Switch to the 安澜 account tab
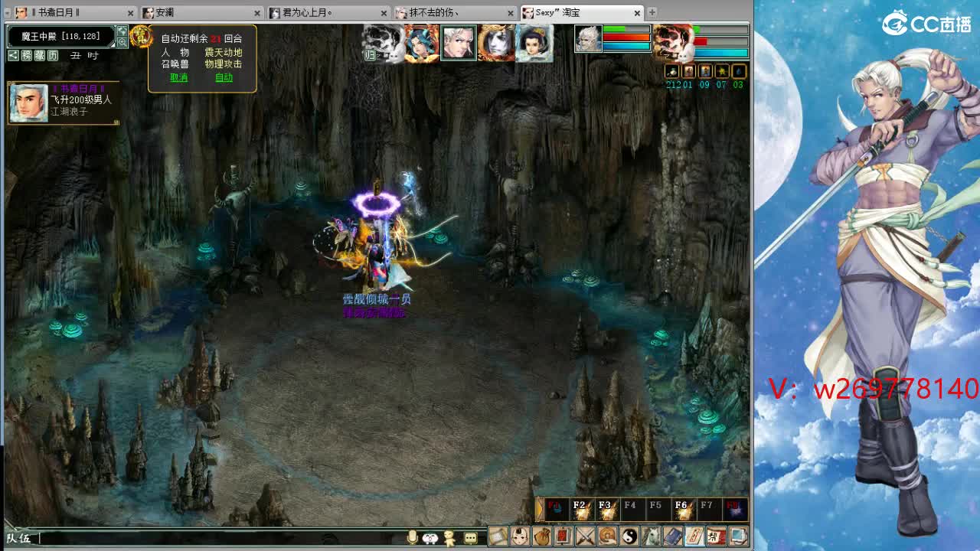 coord(201,12)
